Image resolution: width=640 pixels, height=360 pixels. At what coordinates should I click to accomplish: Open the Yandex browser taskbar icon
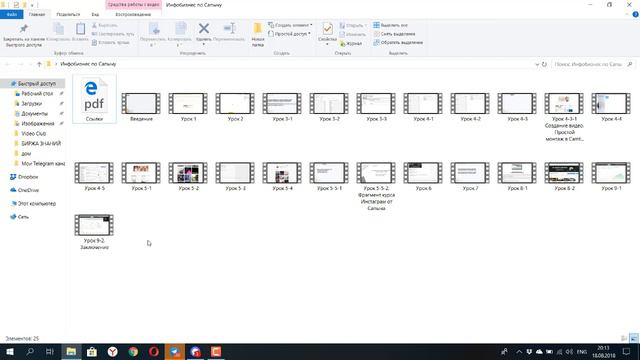(113, 351)
